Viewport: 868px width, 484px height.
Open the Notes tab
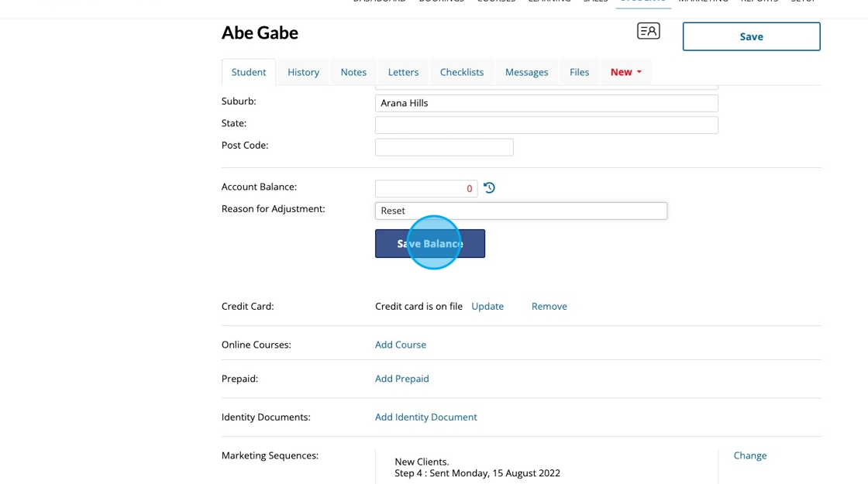coord(353,72)
